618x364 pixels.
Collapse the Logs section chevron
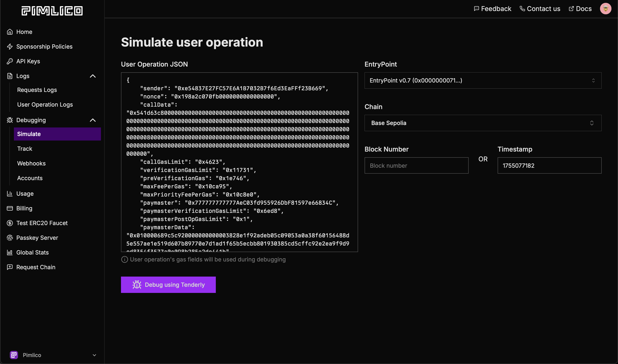tap(93, 76)
